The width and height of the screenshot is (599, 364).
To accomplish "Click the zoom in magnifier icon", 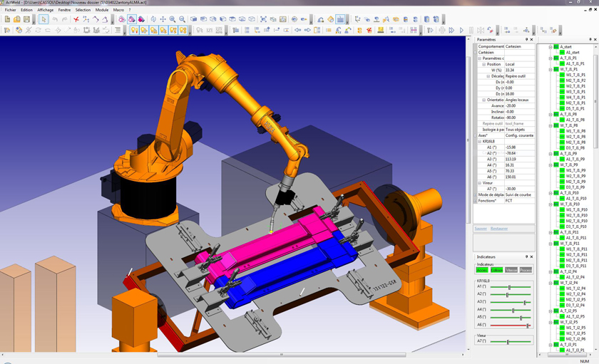I will [x=173, y=19].
